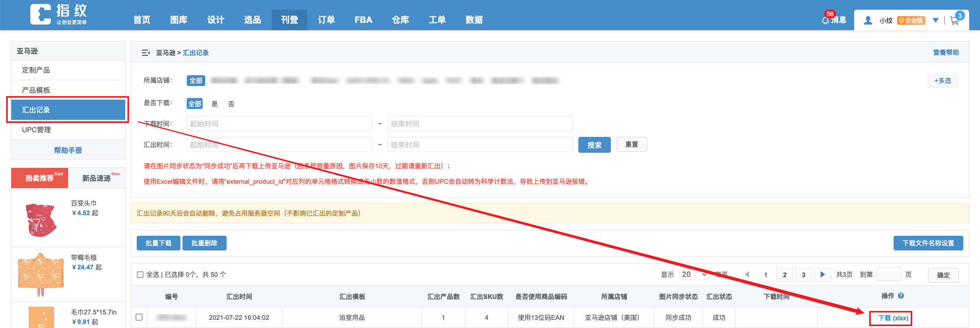This screenshot has width=980, height=328.
Task: Open the 数据 nav tab
Action: [474, 20]
